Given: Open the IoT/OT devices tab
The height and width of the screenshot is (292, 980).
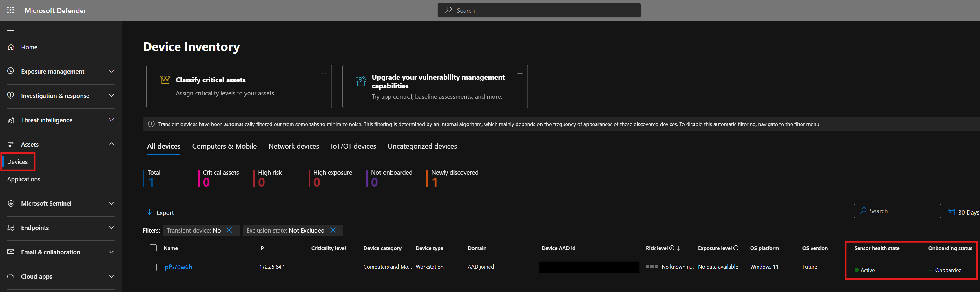Looking at the screenshot, I should point(353,146).
